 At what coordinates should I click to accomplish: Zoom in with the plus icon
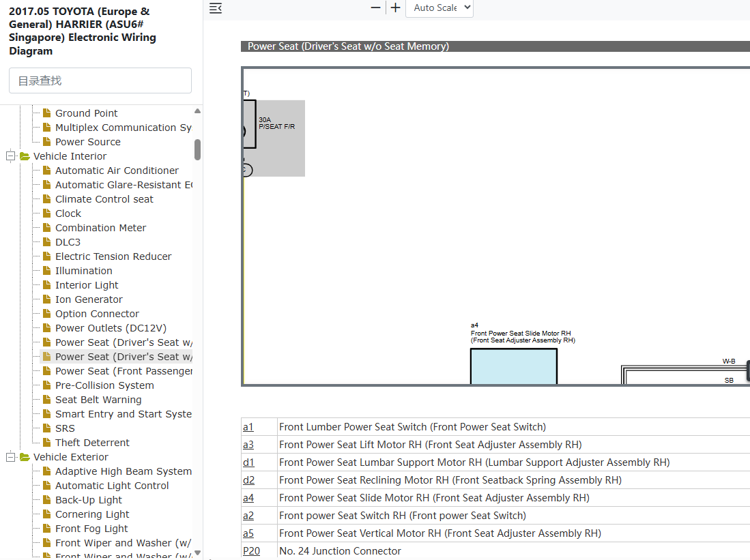click(396, 8)
